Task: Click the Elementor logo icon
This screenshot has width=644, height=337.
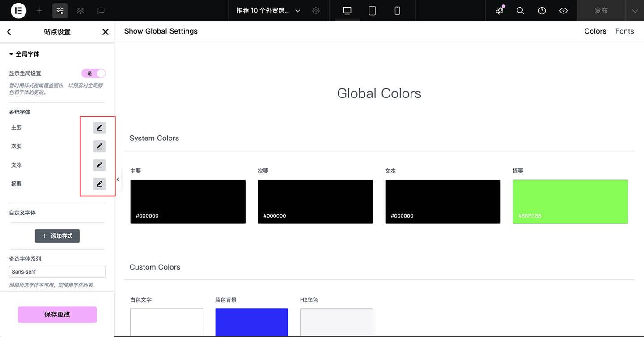Action: tap(19, 11)
